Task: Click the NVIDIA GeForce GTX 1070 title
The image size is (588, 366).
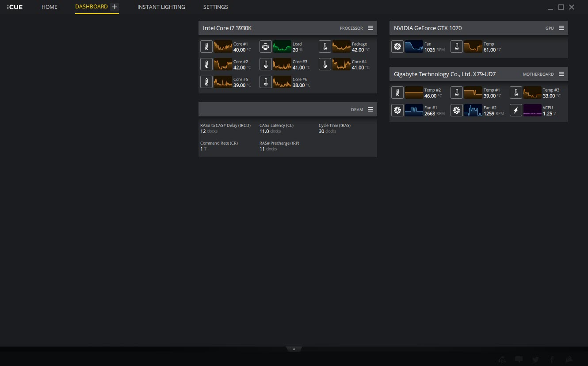Action: [x=428, y=28]
